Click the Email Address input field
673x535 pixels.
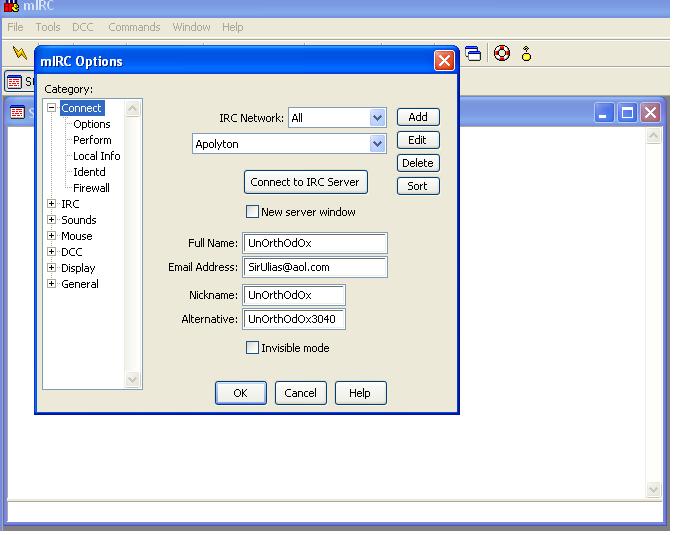(314, 267)
